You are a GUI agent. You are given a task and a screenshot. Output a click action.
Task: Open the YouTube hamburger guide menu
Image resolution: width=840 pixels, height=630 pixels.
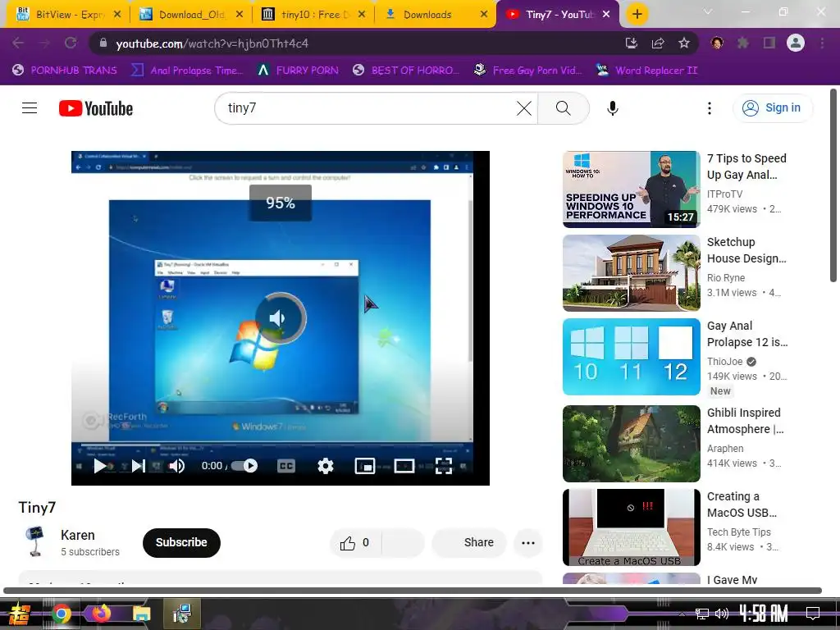pos(30,108)
